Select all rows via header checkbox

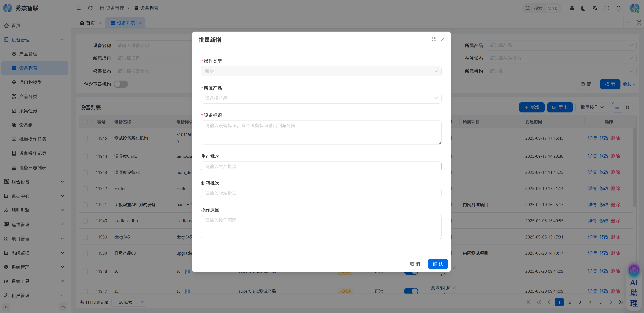(85, 122)
